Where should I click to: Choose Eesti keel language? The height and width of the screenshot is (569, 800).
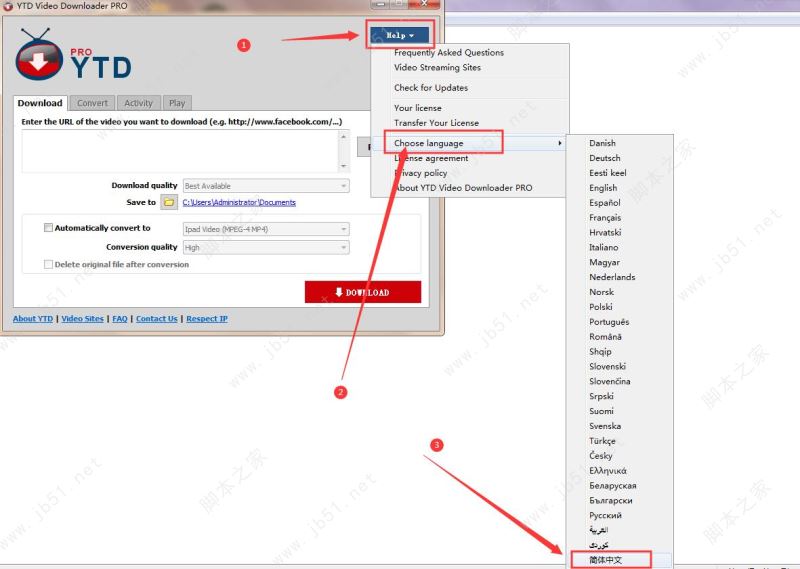coord(619,173)
